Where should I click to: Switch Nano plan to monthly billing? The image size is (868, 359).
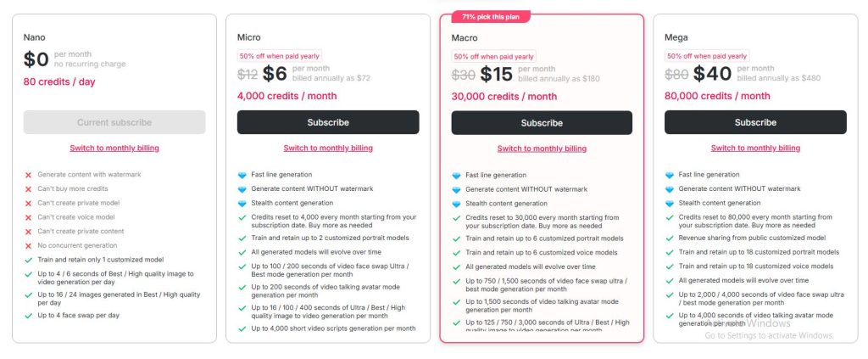(114, 148)
